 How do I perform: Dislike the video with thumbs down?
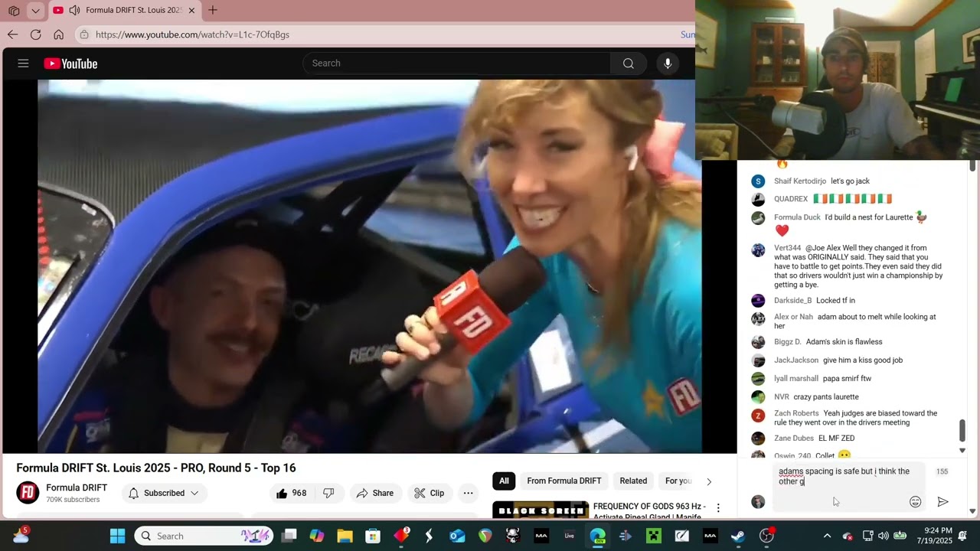point(328,493)
